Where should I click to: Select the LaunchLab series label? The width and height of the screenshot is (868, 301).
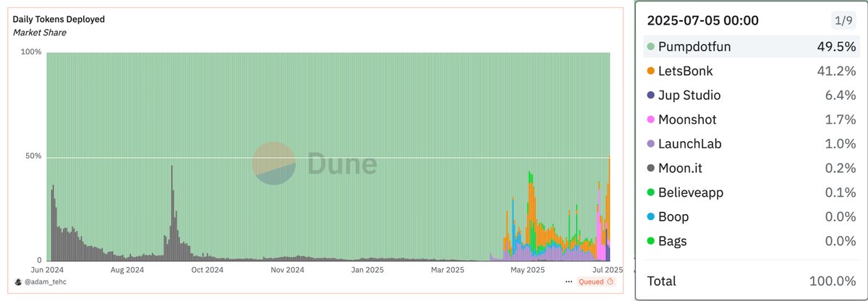(690, 143)
